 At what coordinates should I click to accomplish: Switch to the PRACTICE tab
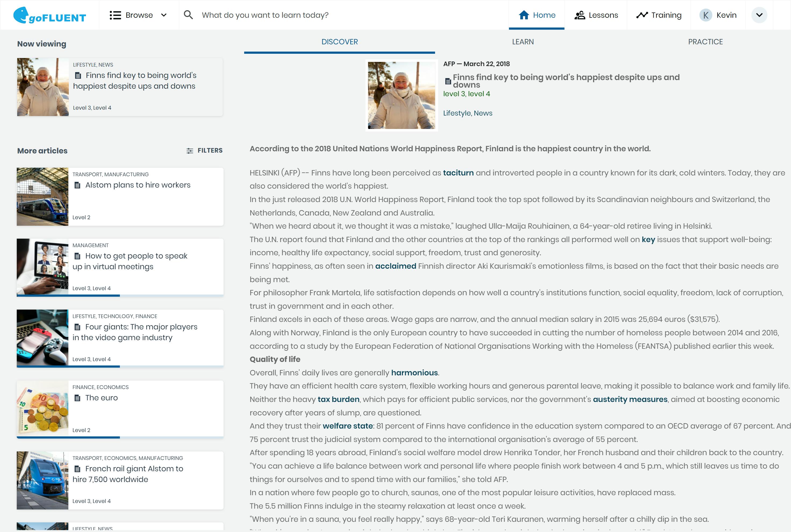click(x=705, y=42)
